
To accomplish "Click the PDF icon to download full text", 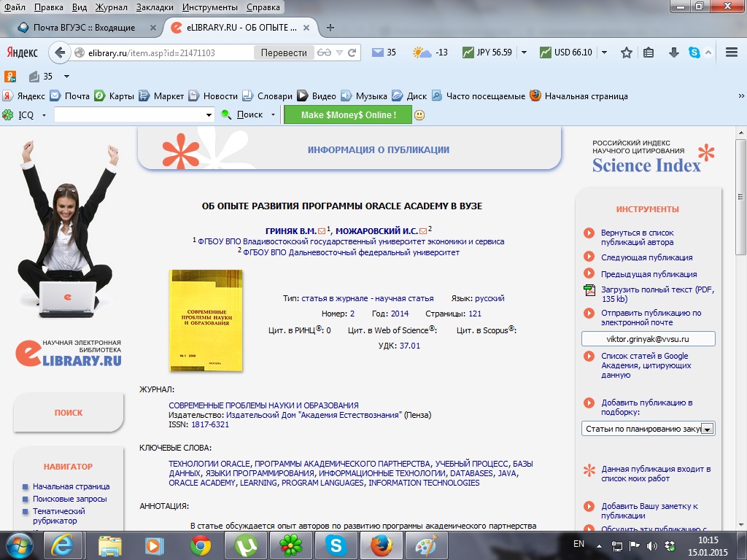I will click(589, 290).
